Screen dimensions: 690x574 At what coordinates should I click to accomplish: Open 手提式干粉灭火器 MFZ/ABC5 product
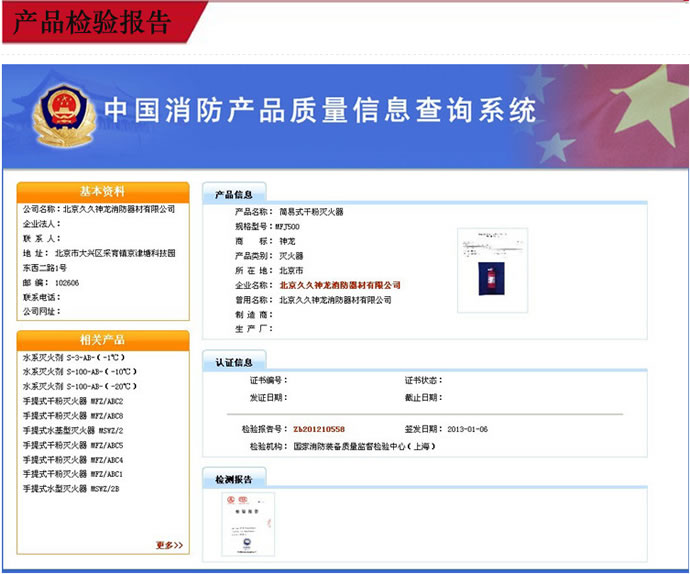[x=72, y=445]
